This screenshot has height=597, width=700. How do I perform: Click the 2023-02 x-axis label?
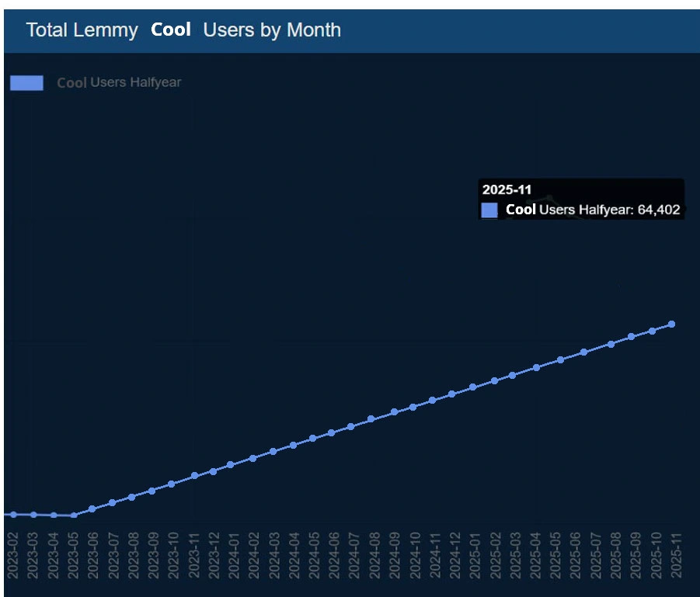13,556
